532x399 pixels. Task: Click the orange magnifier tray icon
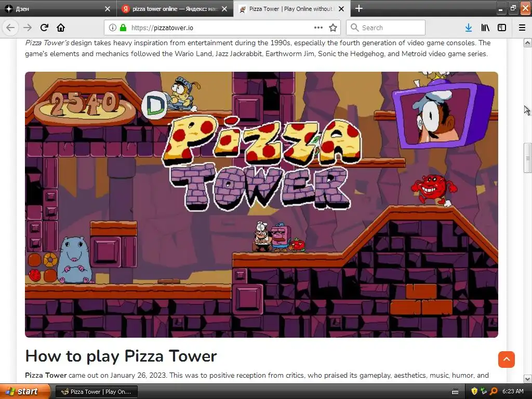pyautogui.click(x=494, y=392)
